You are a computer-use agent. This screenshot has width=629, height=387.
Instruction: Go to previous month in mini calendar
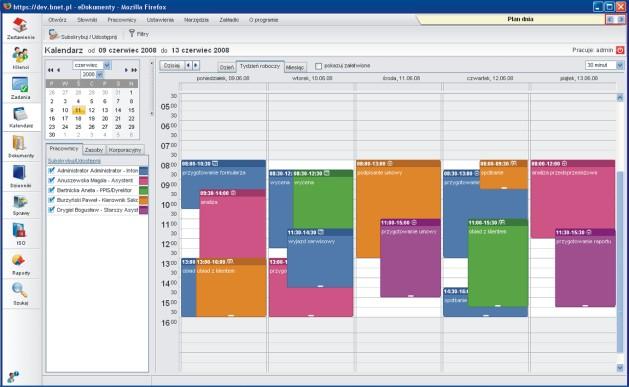pyautogui.click(x=59, y=70)
